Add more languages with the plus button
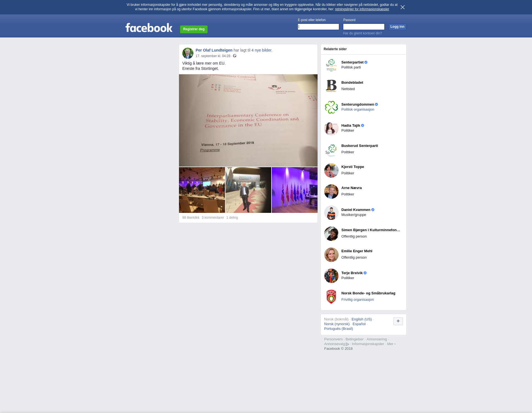 point(398,321)
